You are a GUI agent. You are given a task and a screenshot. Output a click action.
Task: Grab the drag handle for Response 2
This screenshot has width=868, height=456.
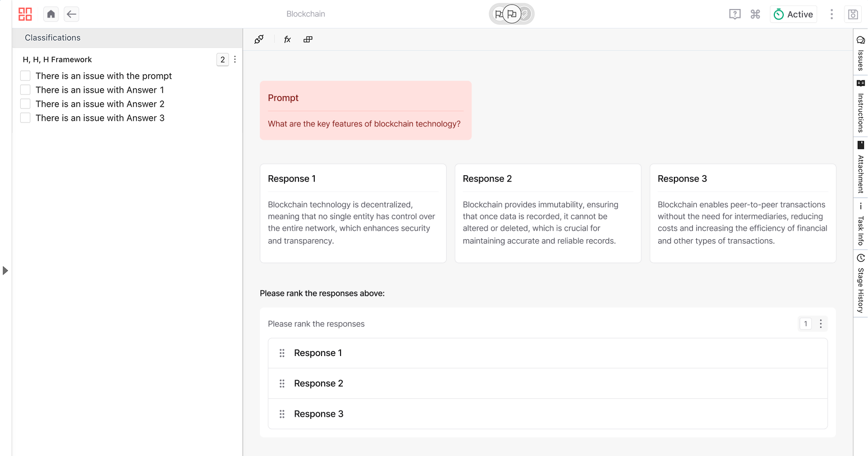point(282,384)
